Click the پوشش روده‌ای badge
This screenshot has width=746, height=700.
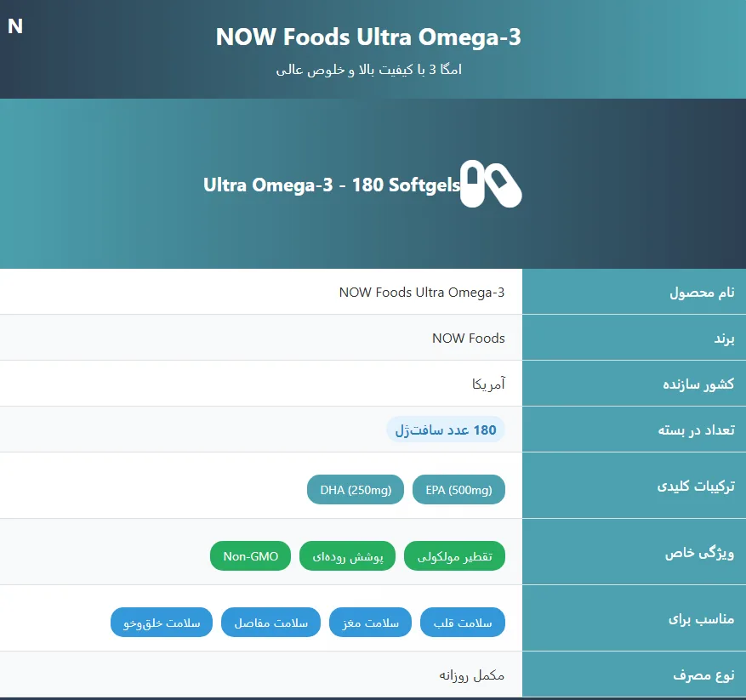(x=348, y=555)
